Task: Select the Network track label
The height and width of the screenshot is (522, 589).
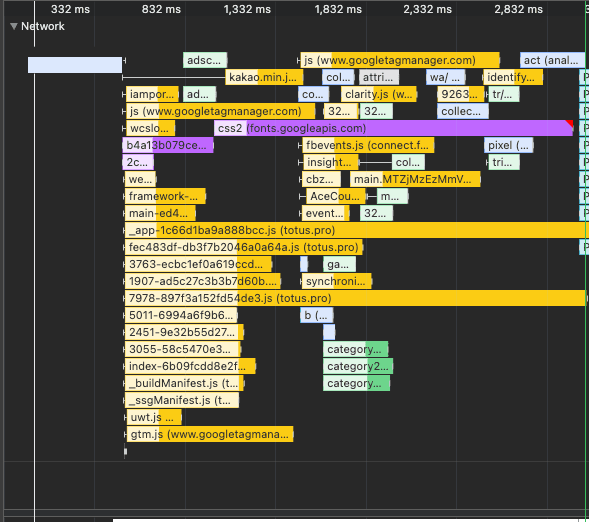Action: pos(43,26)
